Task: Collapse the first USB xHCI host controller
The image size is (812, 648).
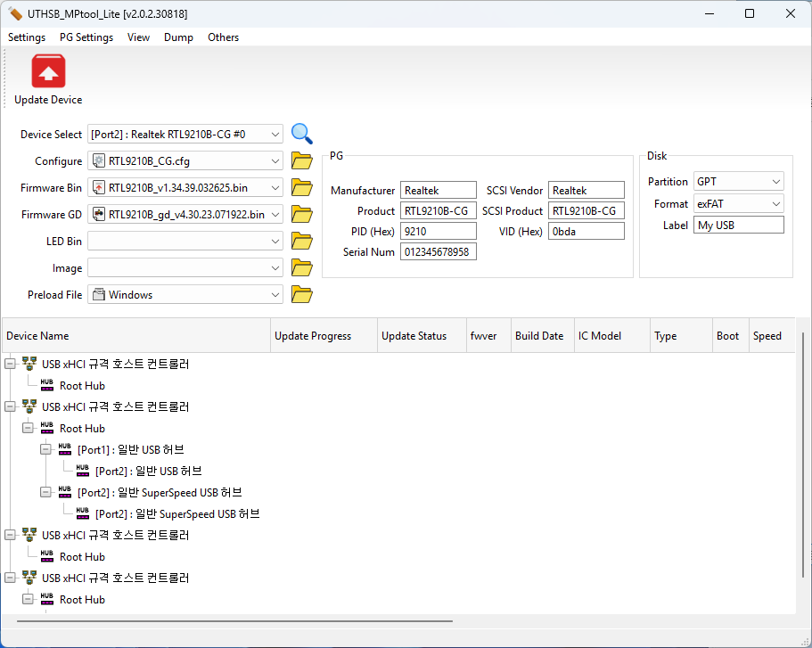Action: 10,364
